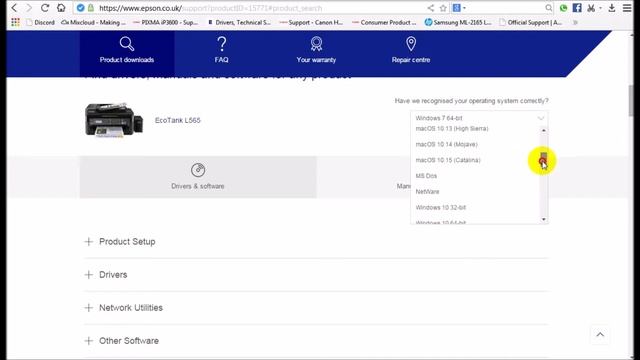Open the apps grid in the bookmarks bar
Viewport: 640px width, 360px height.
tap(15, 22)
